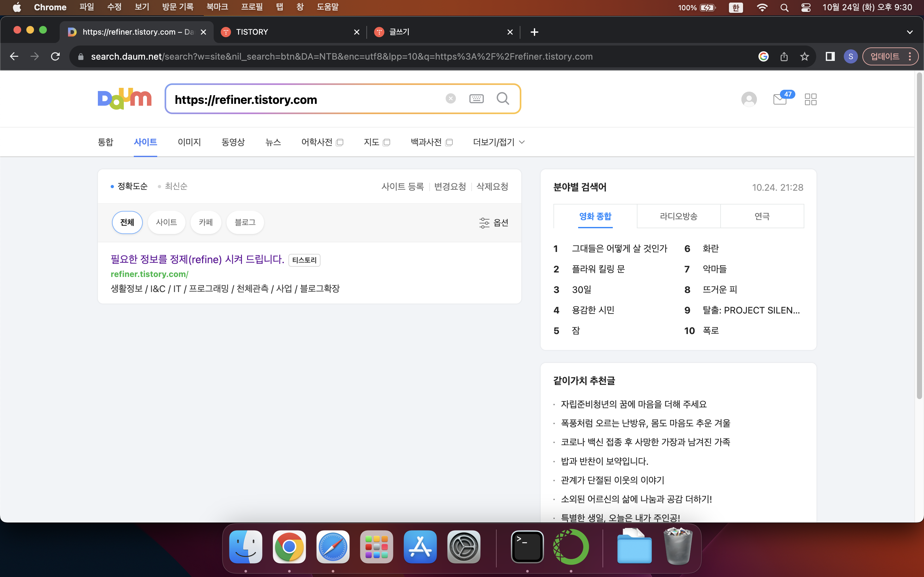Click inside the Daum search input field
This screenshot has height=577, width=924.
tap(305, 99)
